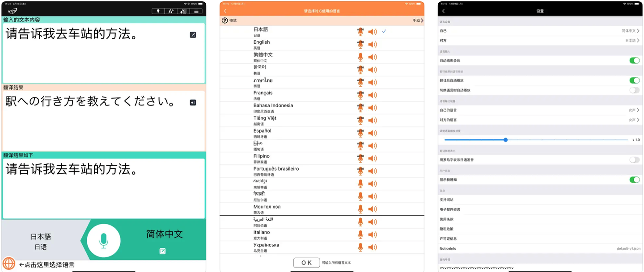Edit the input text using the pencil icon

(x=193, y=34)
